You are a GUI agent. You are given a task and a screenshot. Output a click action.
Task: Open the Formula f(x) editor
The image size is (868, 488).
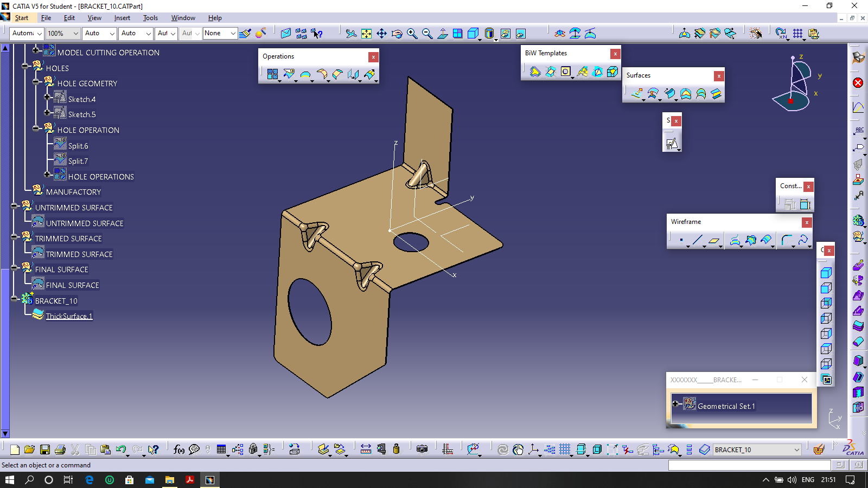(178, 450)
